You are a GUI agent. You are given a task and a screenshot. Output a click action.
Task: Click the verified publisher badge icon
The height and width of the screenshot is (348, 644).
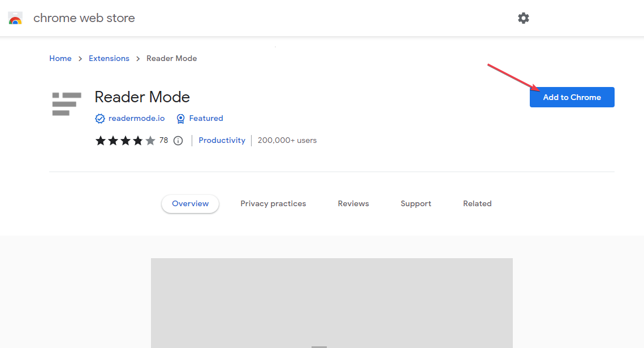[100, 119]
